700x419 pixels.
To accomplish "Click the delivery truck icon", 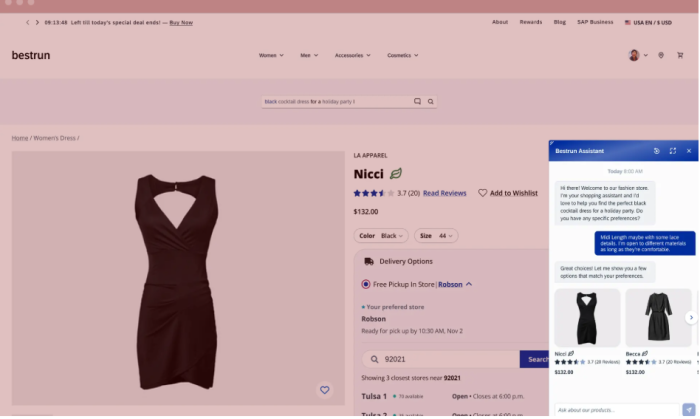I will tap(369, 261).
